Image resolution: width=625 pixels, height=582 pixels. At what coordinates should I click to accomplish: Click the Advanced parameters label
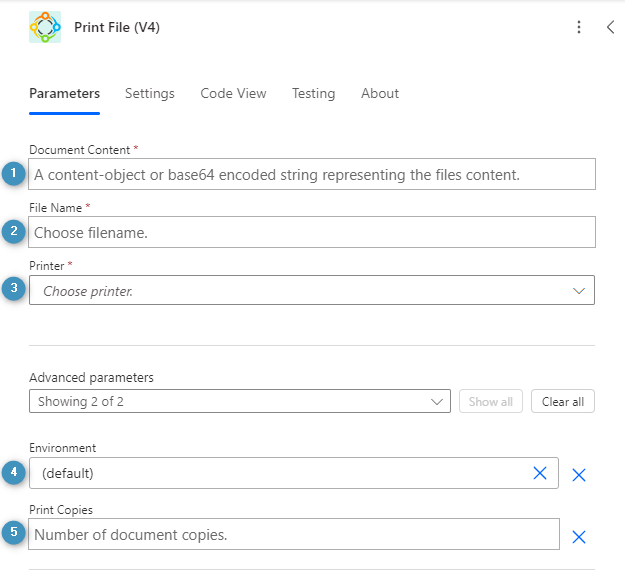point(91,378)
